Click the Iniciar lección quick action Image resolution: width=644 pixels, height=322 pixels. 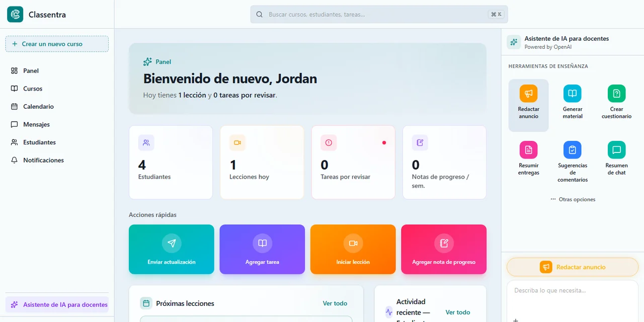353,249
